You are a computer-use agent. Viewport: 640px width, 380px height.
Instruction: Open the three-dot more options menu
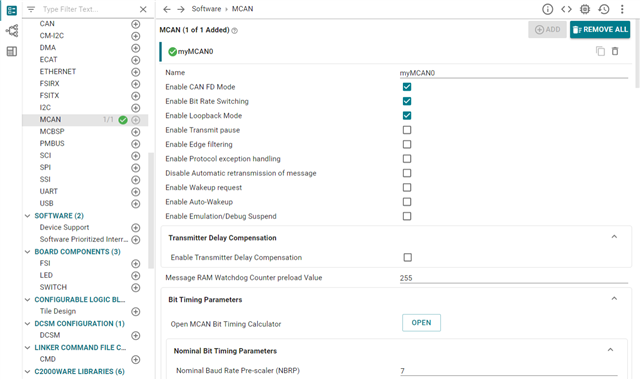[622, 9]
